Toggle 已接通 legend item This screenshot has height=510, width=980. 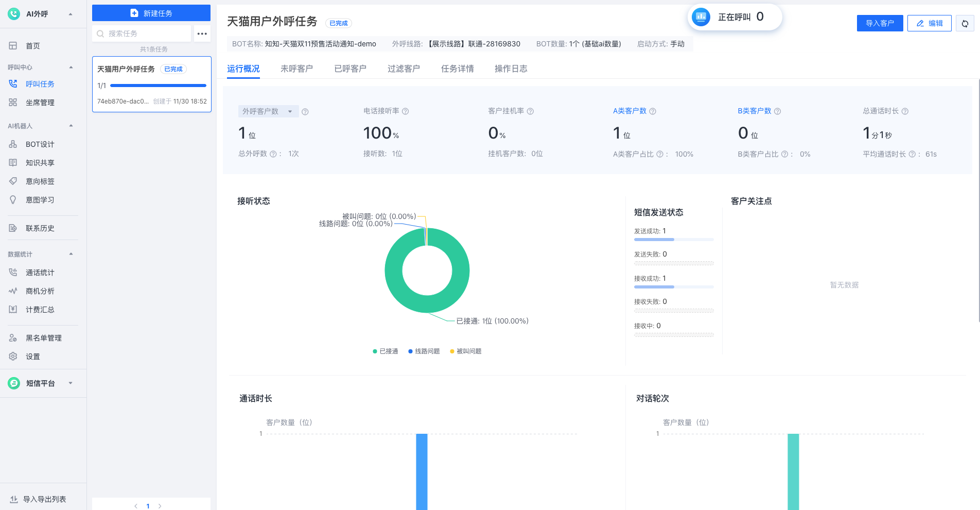[x=386, y=351]
